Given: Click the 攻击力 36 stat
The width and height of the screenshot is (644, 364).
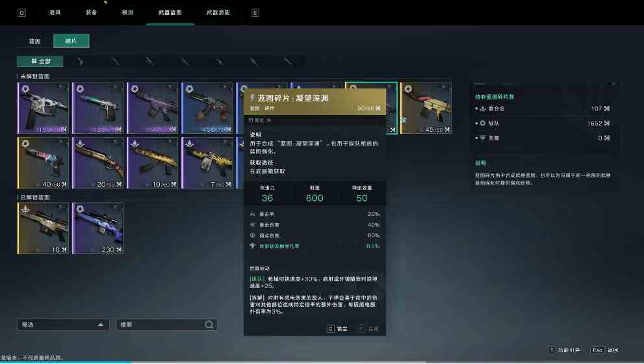Looking at the screenshot, I should (267, 194).
